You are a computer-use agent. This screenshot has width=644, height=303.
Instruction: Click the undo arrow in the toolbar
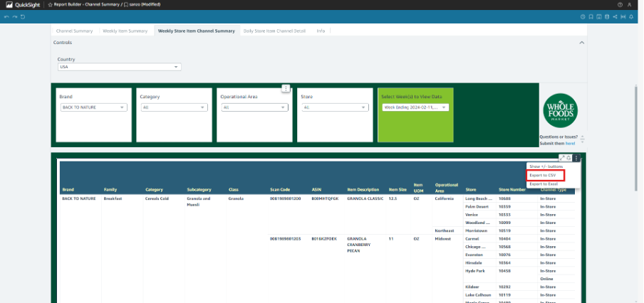[6, 17]
